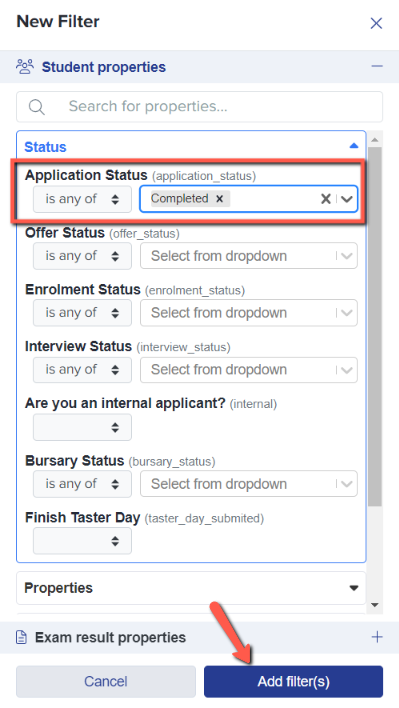Image resolution: width=399 pixels, height=708 pixels.
Task: Open Offer Status value dropdown
Action: (249, 256)
